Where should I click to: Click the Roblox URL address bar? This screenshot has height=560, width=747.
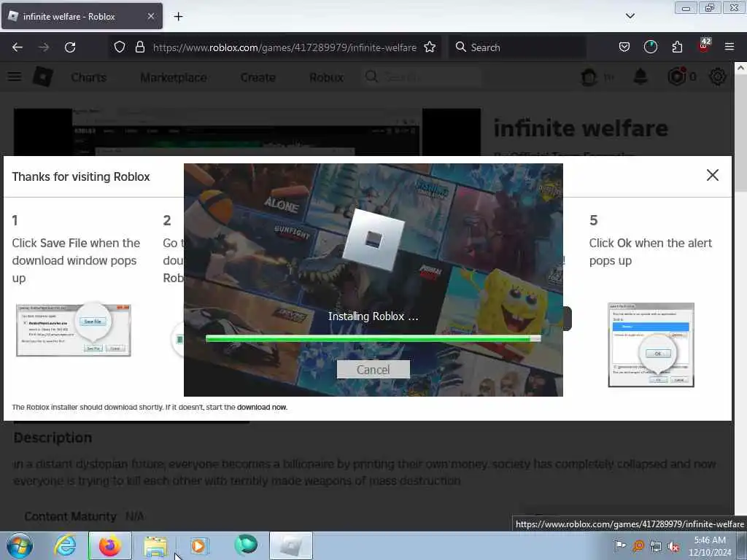click(285, 47)
